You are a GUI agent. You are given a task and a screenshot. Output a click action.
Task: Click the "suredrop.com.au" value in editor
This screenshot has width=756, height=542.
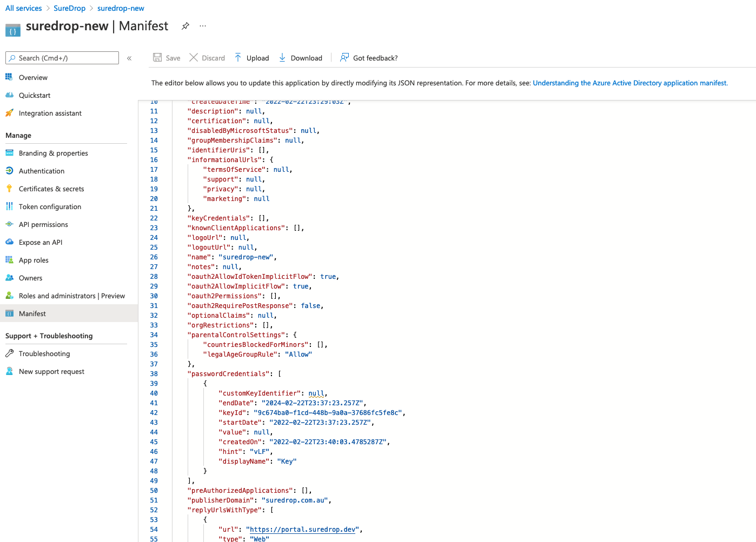pyautogui.click(x=295, y=500)
